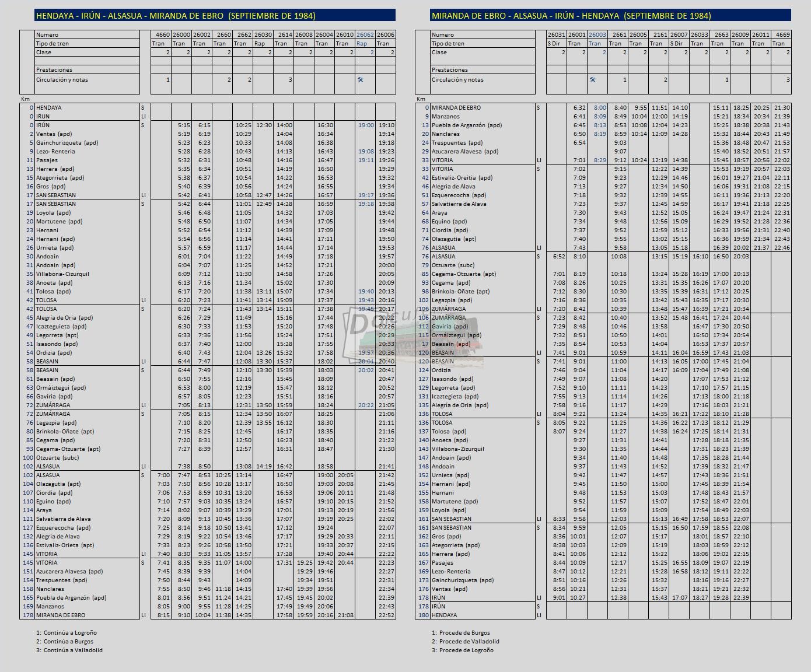
Task: Click 'Lezo-Renteria' at km 9
Action: (x=55, y=152)
